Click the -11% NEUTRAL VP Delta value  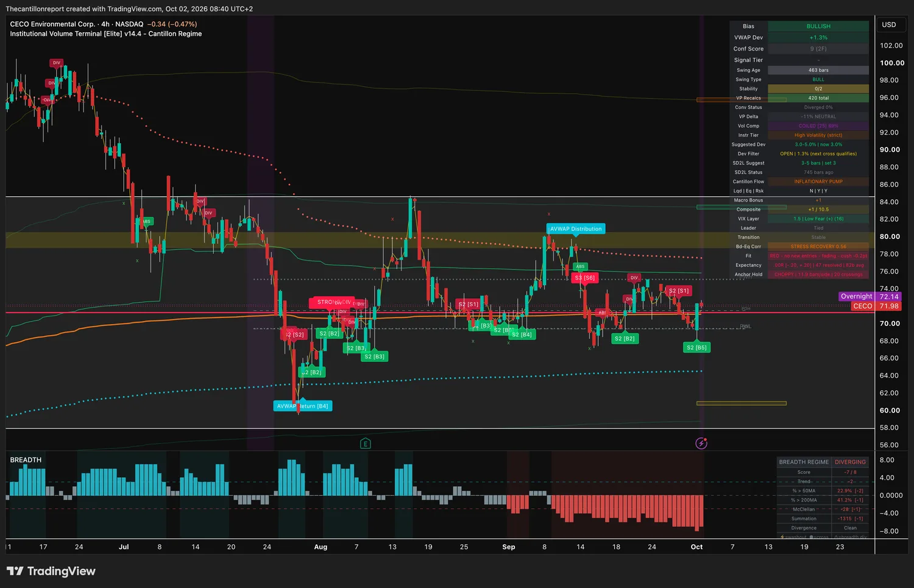tap(818, 116)
